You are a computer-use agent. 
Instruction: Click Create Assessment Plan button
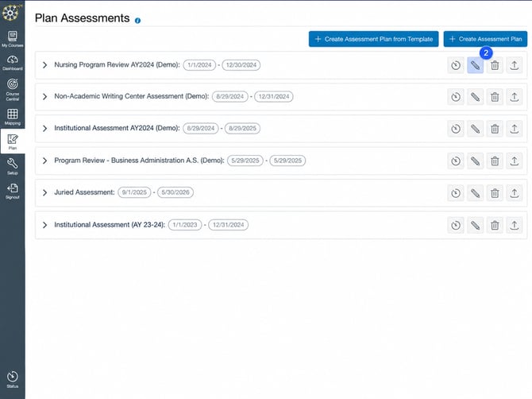(x=485, y=39)
